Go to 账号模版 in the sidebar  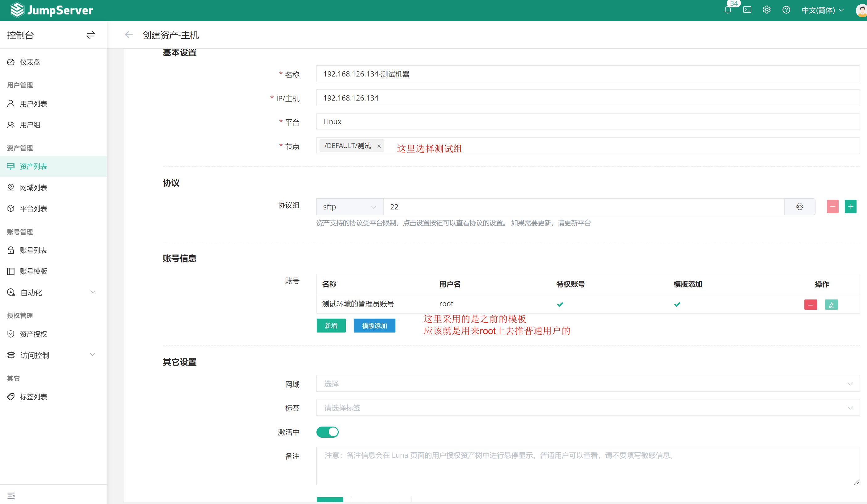pos(33,271)
